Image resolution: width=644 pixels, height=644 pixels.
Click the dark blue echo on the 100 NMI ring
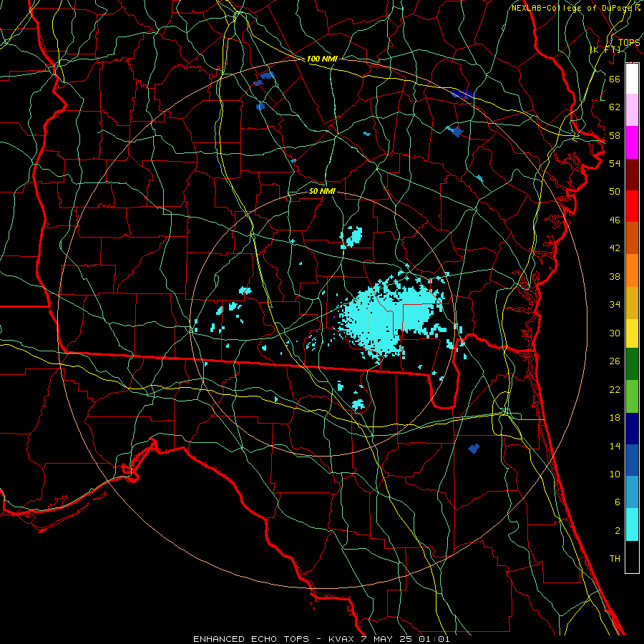463,95
